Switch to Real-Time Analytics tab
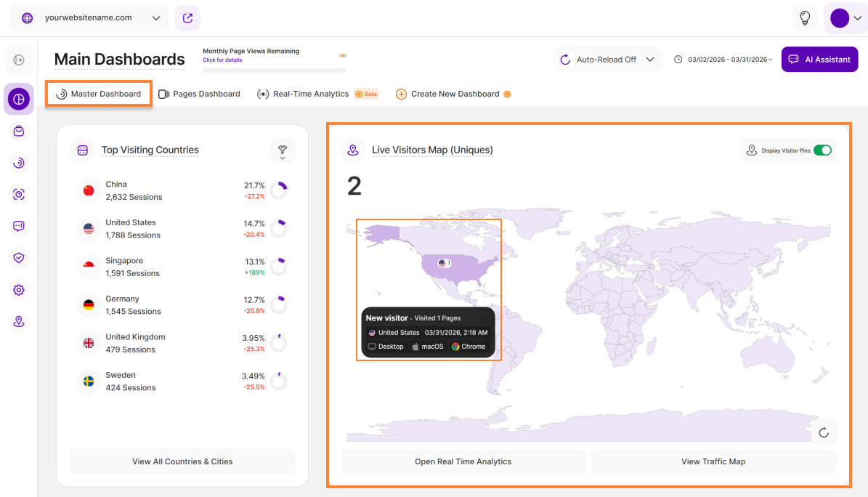The height and width of the screenshot is (497, 868). (x=310, y=94)
